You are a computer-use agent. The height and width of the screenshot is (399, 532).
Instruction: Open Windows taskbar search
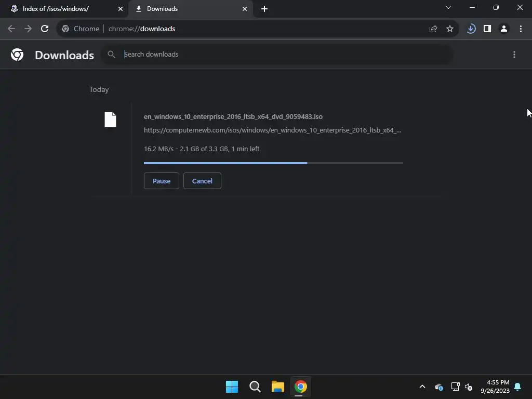[255, 387]
